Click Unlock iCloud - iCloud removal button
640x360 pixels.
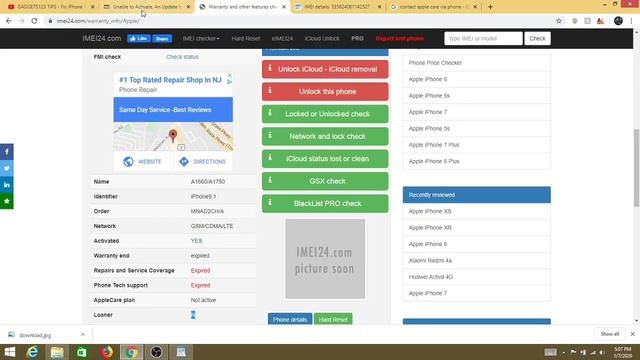325,69
